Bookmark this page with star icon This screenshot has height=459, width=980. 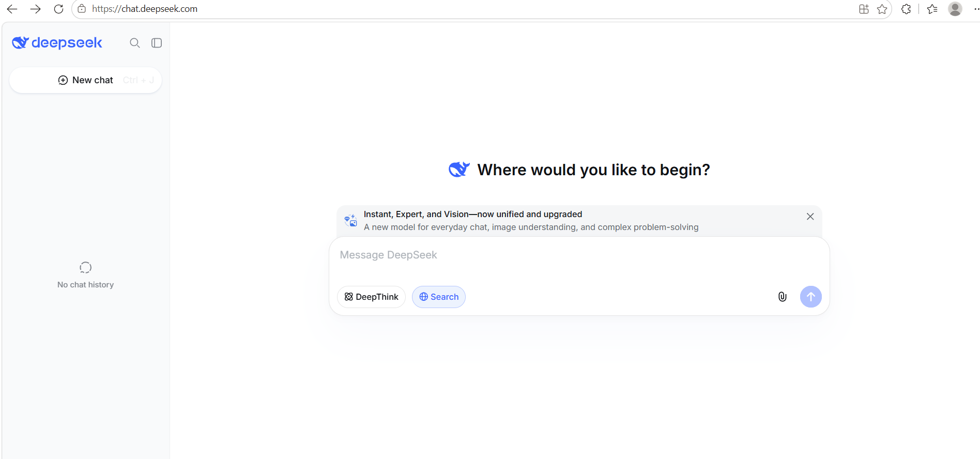click(x=882, y=9)
